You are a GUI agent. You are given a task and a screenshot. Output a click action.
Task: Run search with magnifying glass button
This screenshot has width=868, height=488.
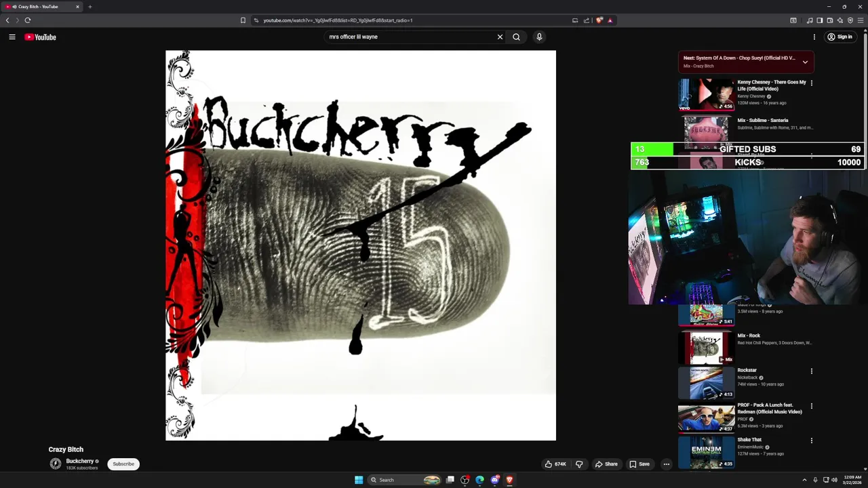tap(517, 37)
